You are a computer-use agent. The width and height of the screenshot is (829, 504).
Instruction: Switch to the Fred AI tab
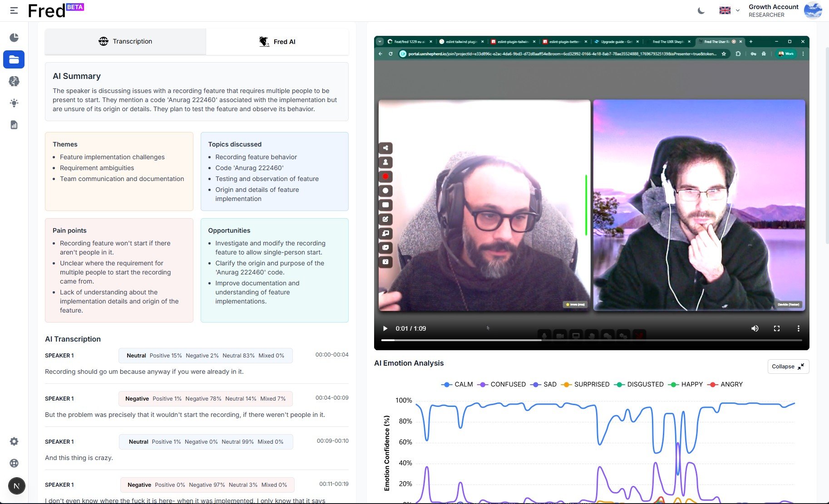tap(277, 42)
